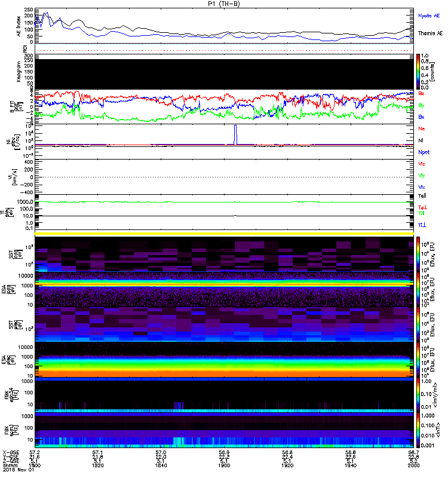Click the green Viy legend label
The width and height of the screenshot is (448, 478).
[x=421, y=176]
